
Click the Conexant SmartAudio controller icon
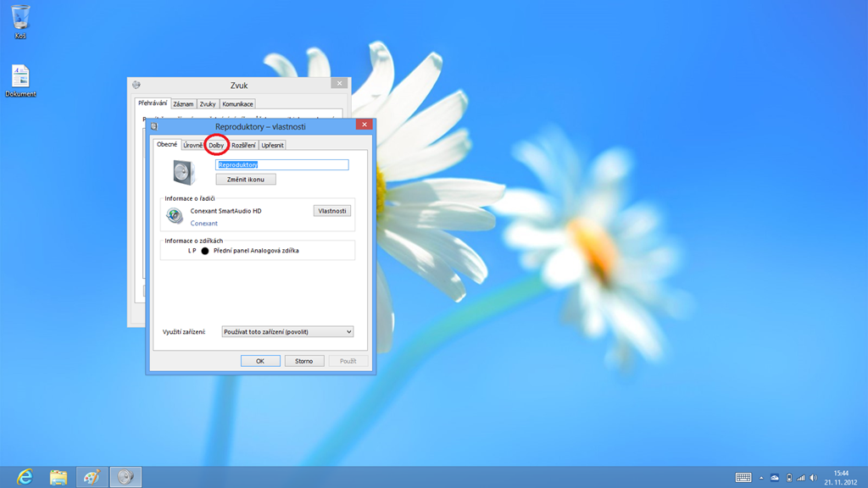174,216
